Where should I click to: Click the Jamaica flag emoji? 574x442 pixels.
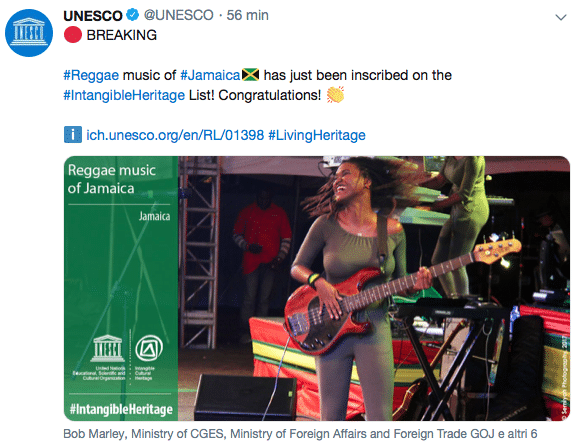tap(250, 75)
